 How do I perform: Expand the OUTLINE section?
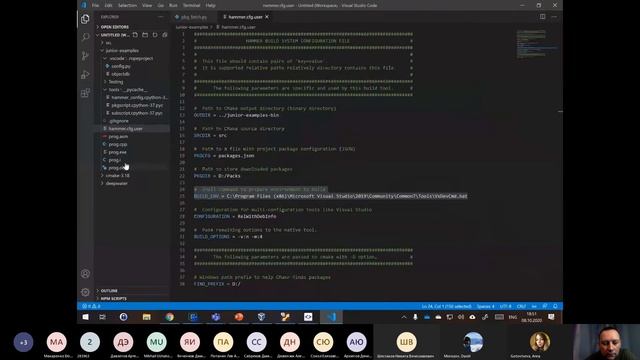pyautogui.click(x=109, y=291)
